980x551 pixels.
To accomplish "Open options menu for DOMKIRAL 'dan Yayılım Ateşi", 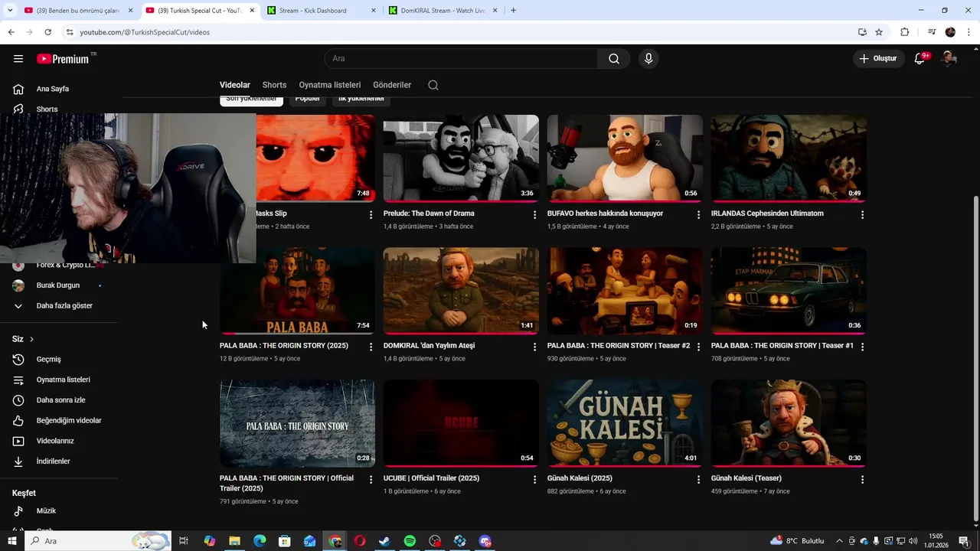I will pyautogui.click(x=534, y=347).
